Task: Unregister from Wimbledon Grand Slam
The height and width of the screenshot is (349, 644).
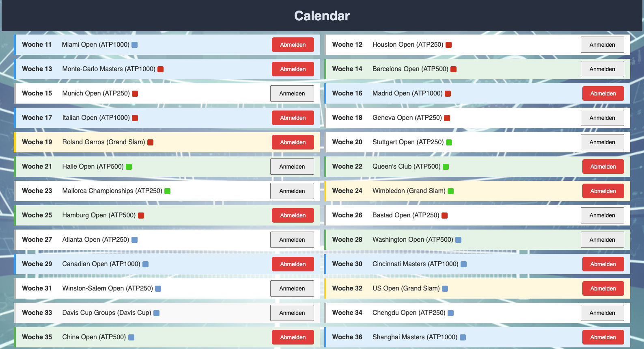Action: pyautogui.click(x=603, y=191)
